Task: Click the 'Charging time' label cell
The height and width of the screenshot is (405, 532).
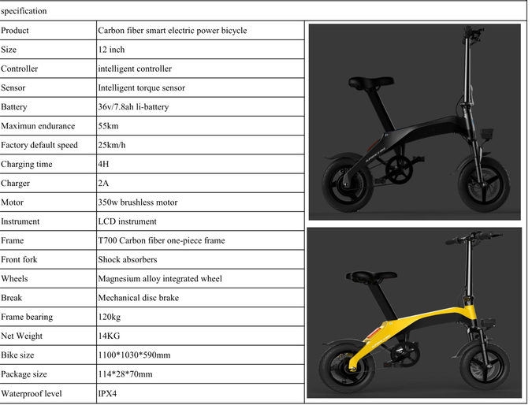Action: [x=48, y=164]
